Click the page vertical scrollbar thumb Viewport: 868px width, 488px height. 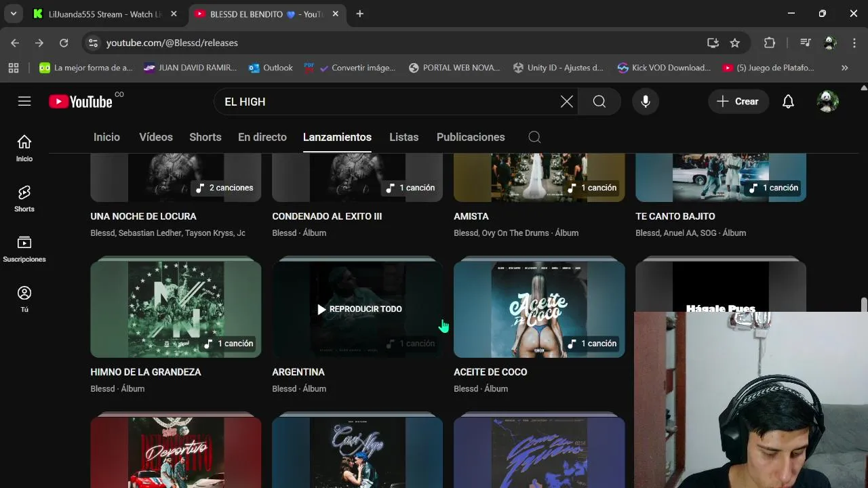click(x=863, y=304)
